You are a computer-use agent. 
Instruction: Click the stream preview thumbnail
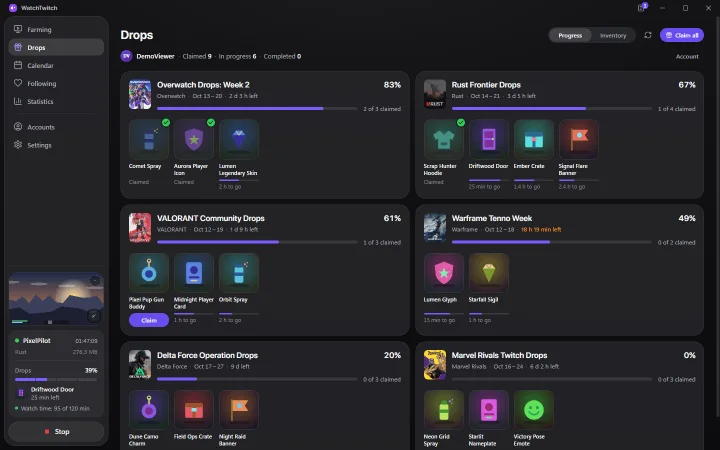[x=56, y=299]
